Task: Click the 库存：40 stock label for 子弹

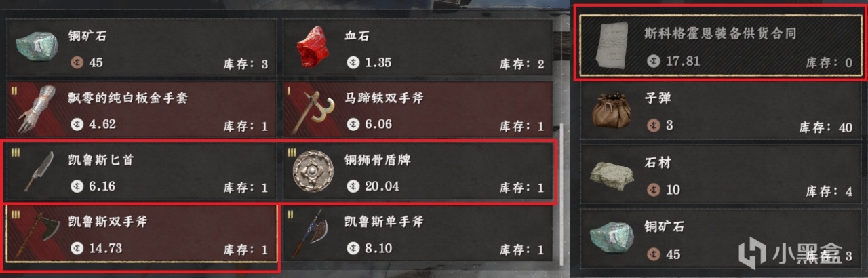Action: [x=827, y=128]
